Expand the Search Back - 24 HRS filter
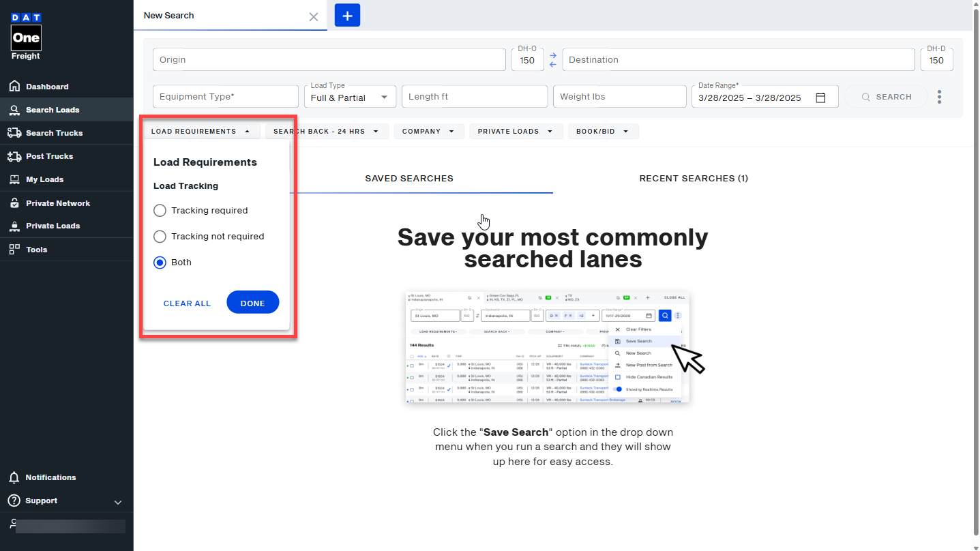The height and width of the screenshot is (551, 980). click(x=326, y=131)
